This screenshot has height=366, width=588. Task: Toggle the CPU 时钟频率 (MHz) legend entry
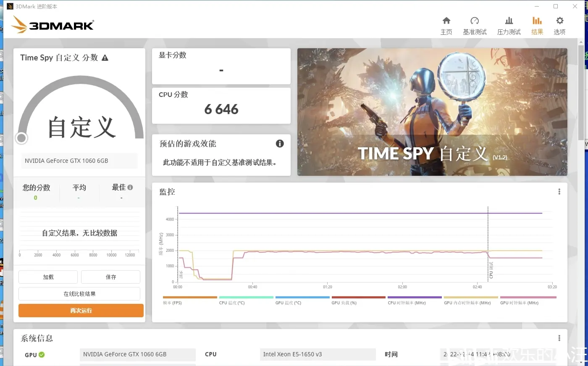[x=415, y=301]
